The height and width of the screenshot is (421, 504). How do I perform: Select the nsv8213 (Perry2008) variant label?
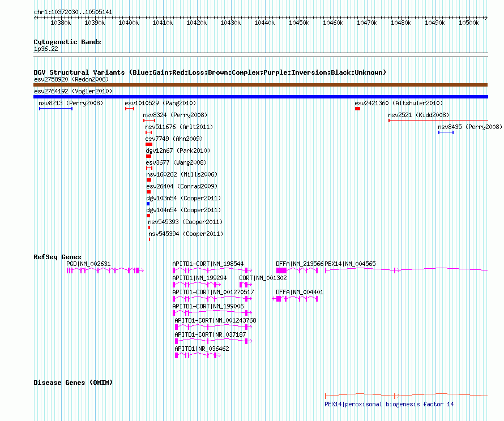71,103
